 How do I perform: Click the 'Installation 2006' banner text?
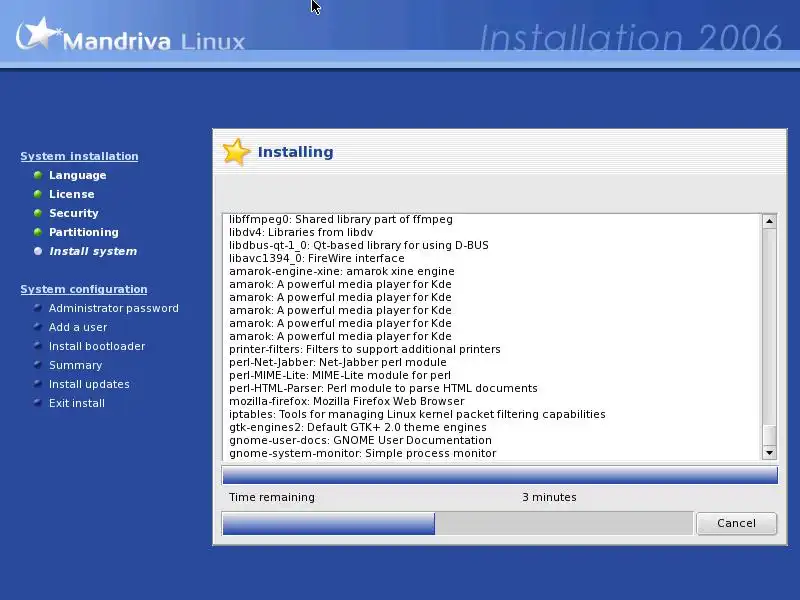[631, 37]
